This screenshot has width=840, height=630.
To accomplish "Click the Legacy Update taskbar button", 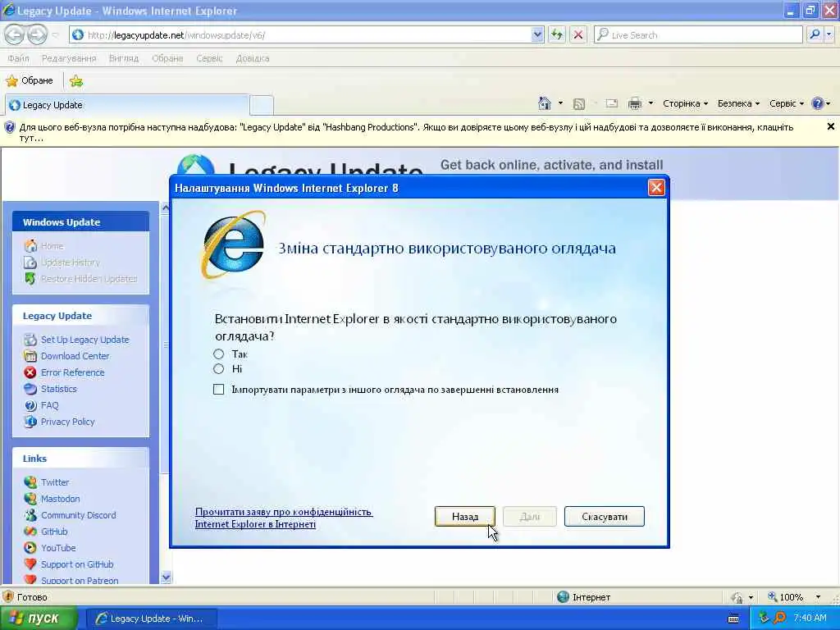I will coord(151,619).
